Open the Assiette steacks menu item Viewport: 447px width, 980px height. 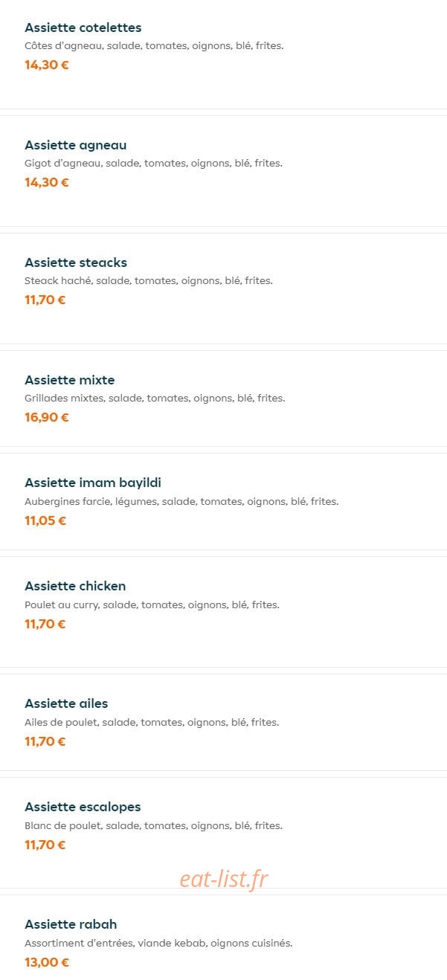tap(76, 262)
